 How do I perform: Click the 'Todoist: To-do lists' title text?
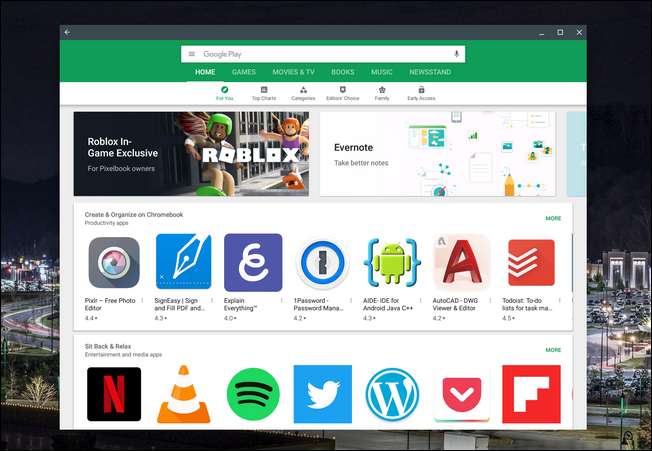pyautogui.click(x=527, y=304)
